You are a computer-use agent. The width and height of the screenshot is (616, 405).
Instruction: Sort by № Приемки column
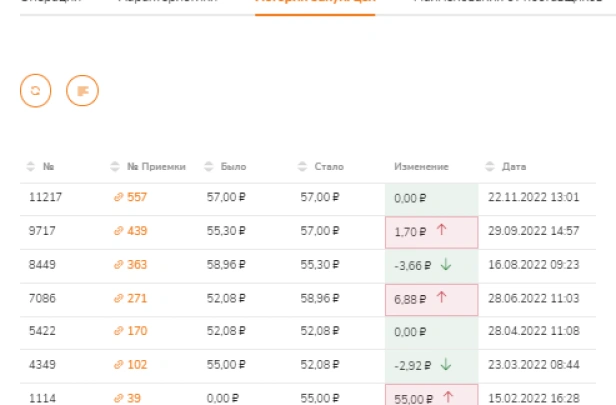point(115,167)
